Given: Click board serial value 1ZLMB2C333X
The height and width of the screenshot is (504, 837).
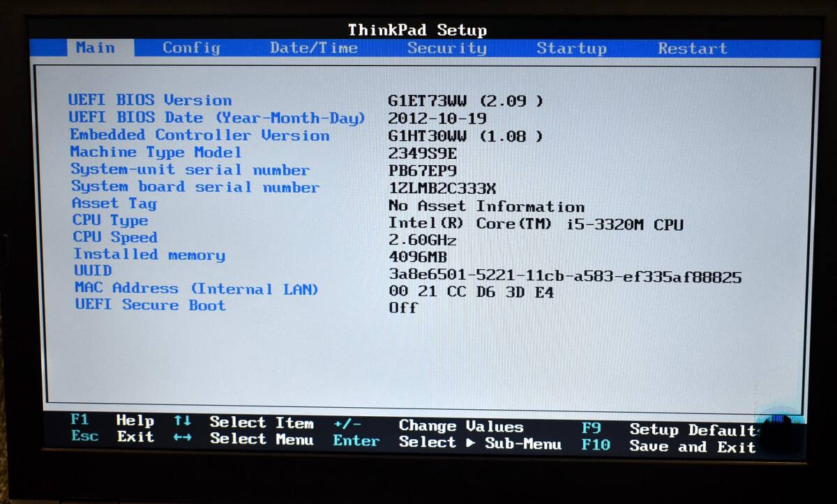Looking at the screenshot, I should point(442,188).
